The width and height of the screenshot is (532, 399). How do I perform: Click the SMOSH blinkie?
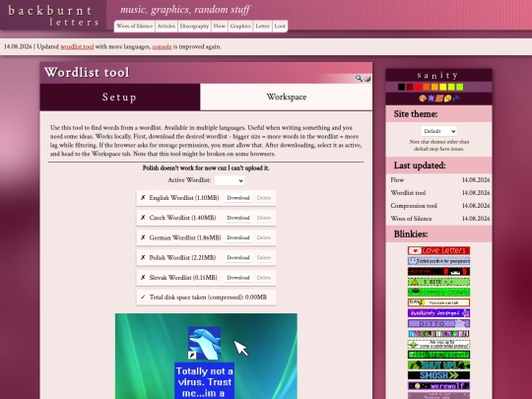438,375
